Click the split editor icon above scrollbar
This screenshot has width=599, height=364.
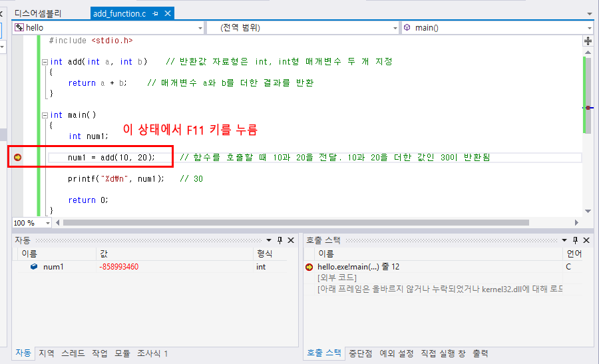pos(588,41)
